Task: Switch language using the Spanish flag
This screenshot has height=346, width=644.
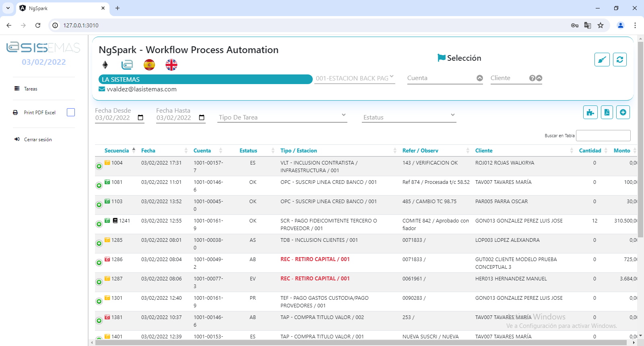Action: tap(149, 65)
